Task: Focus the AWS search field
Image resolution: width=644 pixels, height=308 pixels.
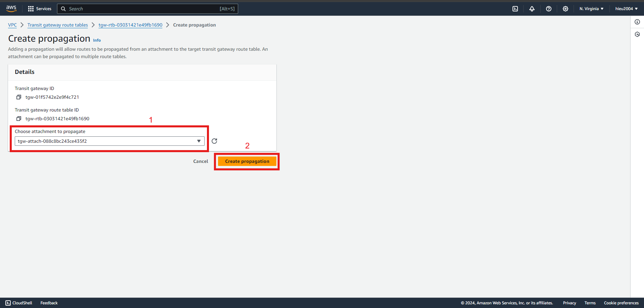Action: coord(148,9)
